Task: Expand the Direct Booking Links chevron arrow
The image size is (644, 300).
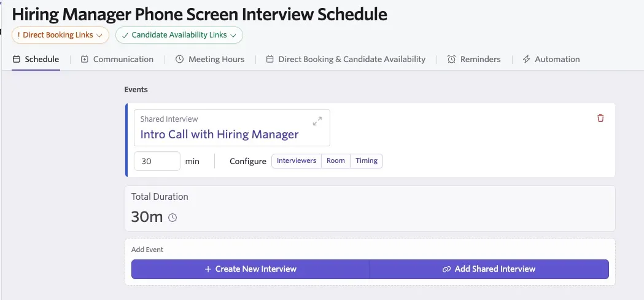Action: (x=99, y=36)
